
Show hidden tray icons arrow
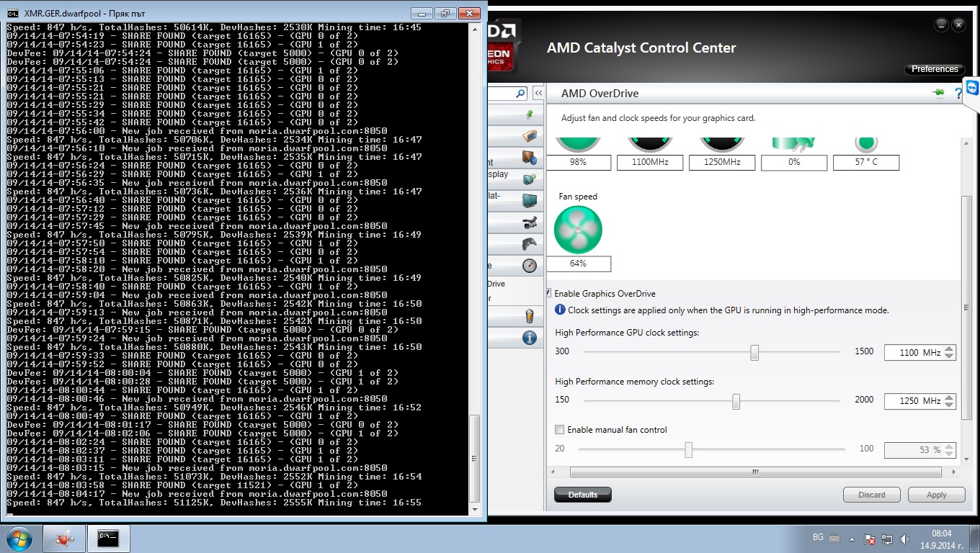(852, 539)
